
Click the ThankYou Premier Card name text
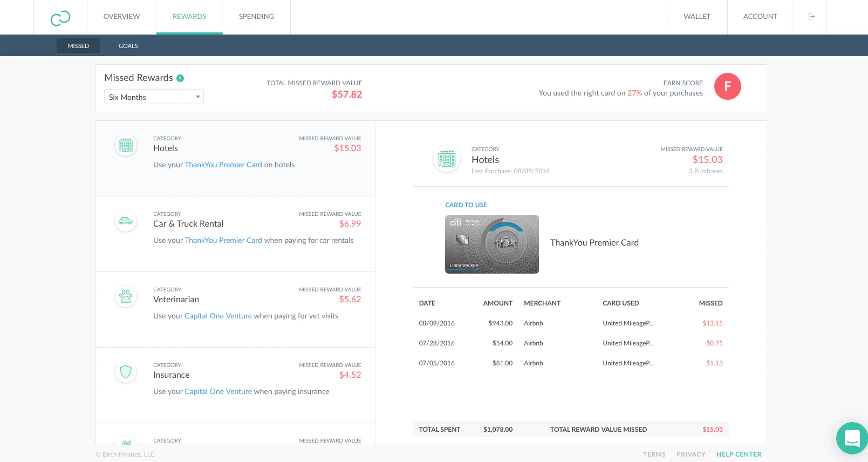point(594,243)
